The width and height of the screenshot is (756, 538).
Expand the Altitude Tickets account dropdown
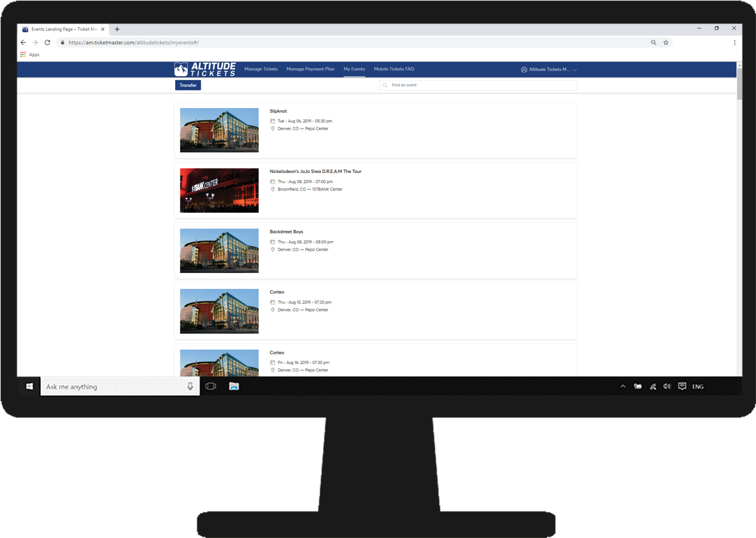575,70
